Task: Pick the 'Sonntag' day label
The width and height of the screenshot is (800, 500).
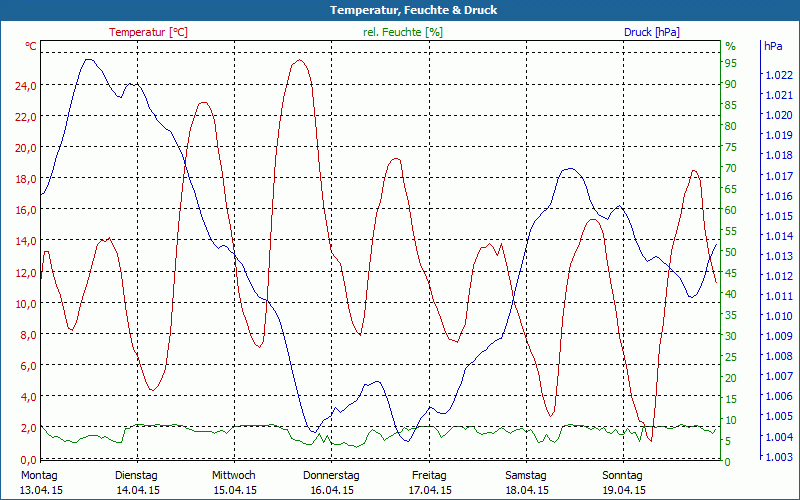Action: [x=623, y=475]
